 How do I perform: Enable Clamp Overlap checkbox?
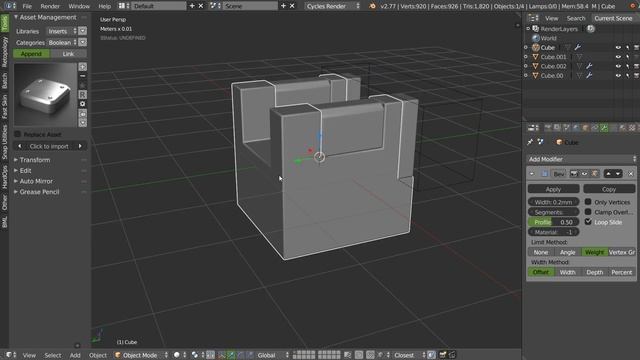[588, 212]
